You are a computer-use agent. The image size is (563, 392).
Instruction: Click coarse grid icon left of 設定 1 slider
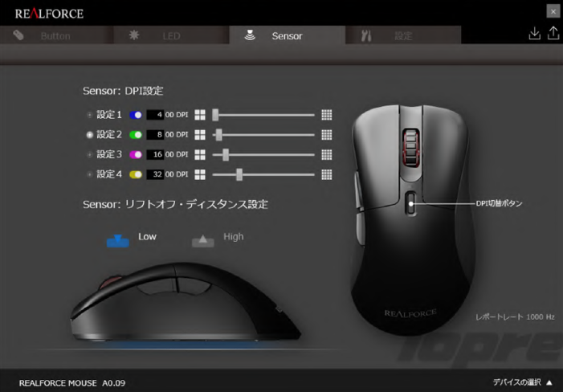click(x=200, y=115)
